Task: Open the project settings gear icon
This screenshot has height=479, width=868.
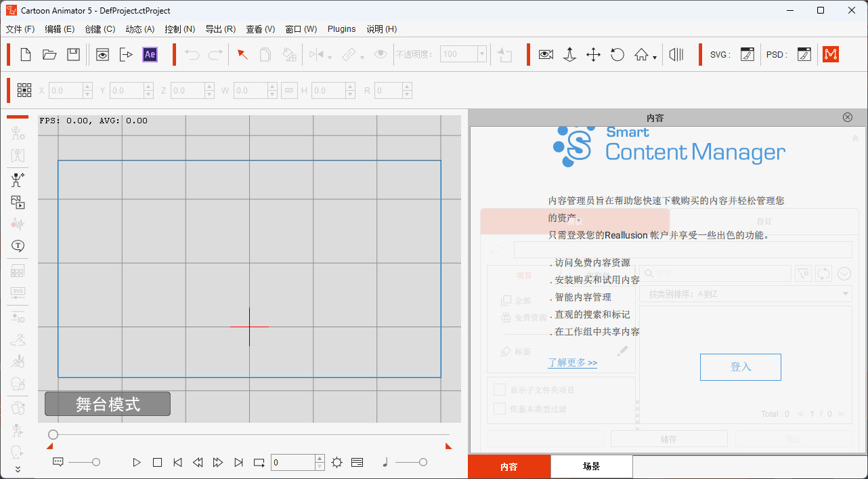Action: pos(337,462)
